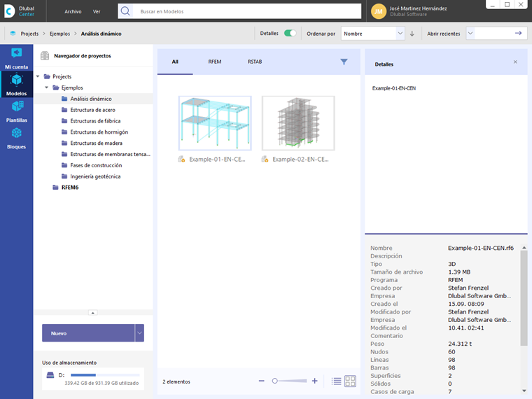Select Estructura de acero folder

92,110
